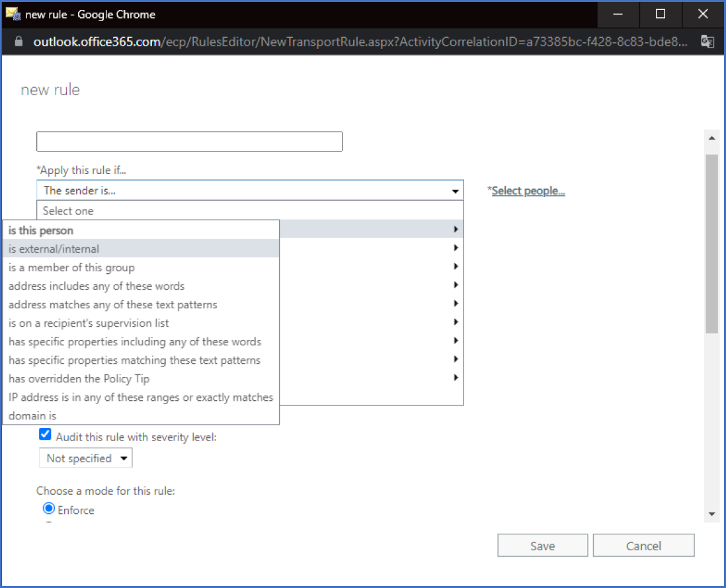Viewport: 726px width, 588px height.
Task: Open the Not specified severity dropdown
Action: tap(85, 458)
